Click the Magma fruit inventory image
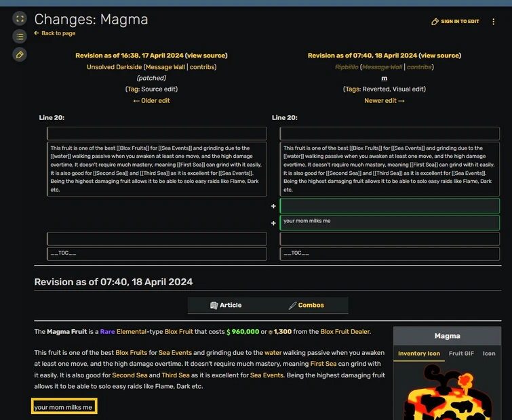 click(447, 392)
